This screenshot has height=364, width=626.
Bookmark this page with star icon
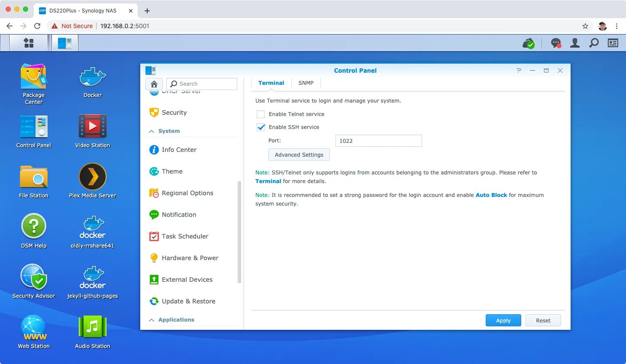point(585,26)
